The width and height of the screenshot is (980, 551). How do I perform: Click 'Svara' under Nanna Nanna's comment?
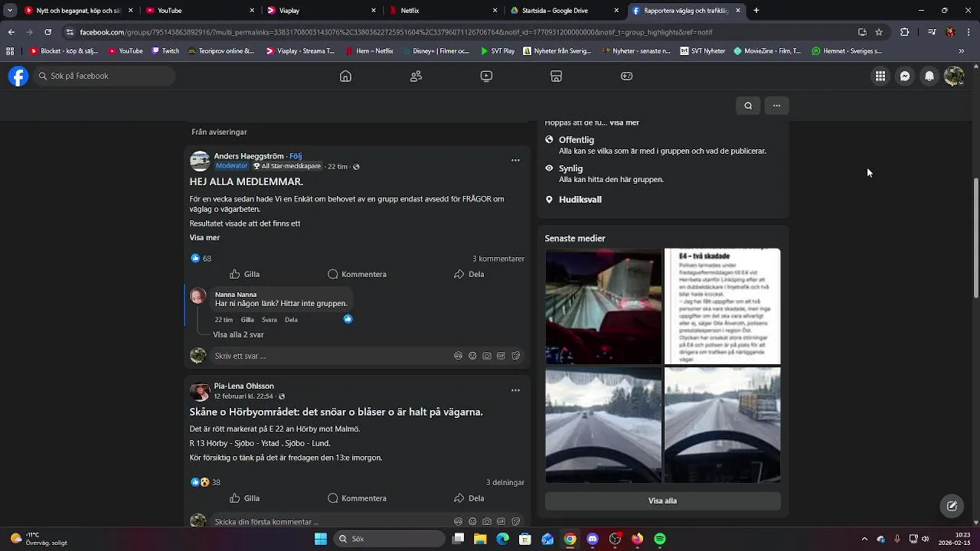269,320
